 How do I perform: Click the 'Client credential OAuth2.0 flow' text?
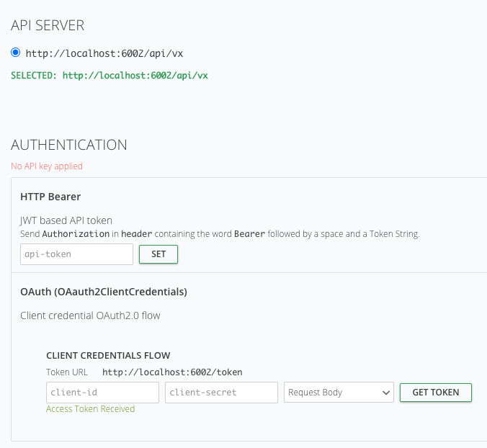pyautogui.click(x=90, y=315)
